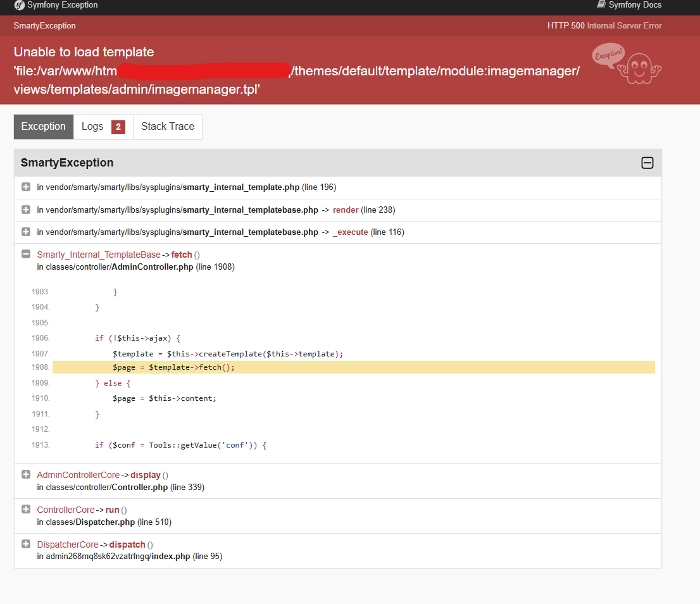The width and height of the screenshot is (700, 604).
Task: Click the Controller.php file reference line 339
Action: pyautogui.click(x=140, y=488)
